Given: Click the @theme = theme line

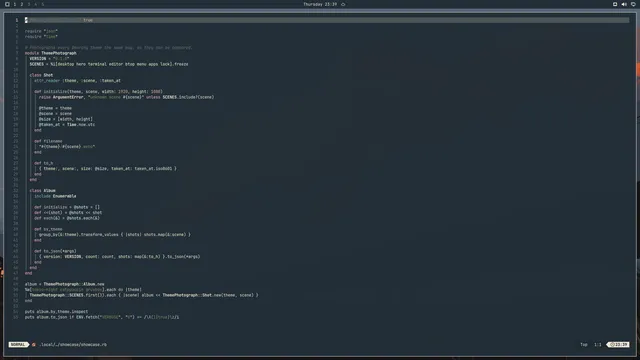Looking at the screenshot, I should [55, 108].
